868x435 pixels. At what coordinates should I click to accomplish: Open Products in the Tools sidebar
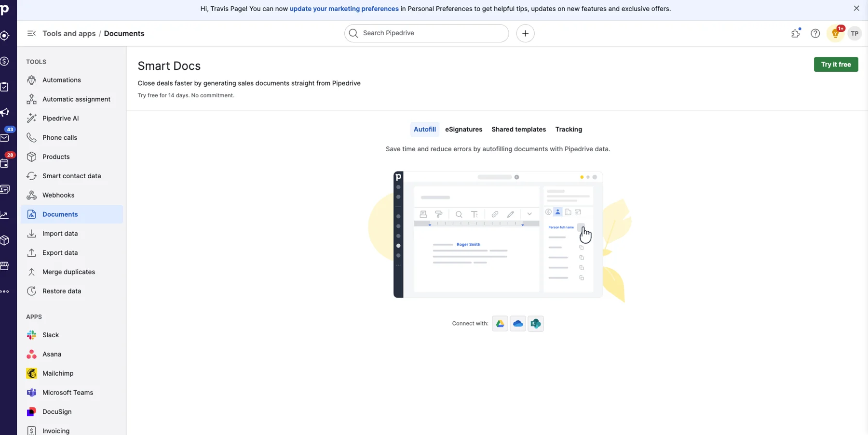click(x=72, y=157)
